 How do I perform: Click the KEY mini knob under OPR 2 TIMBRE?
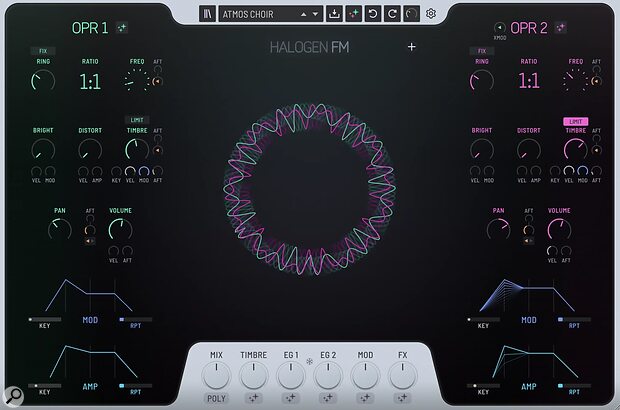[x=555, y=171]
